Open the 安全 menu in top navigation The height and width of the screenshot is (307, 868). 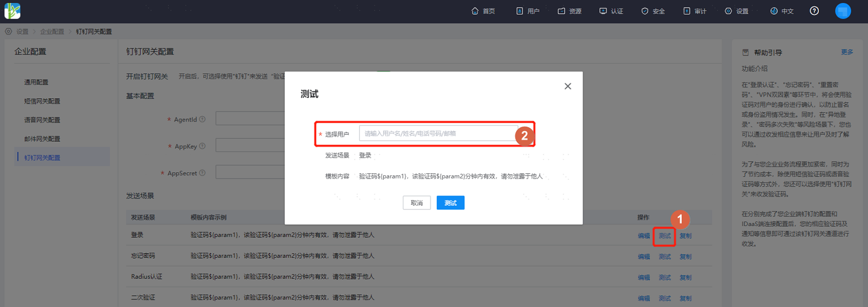click(653, 11)
